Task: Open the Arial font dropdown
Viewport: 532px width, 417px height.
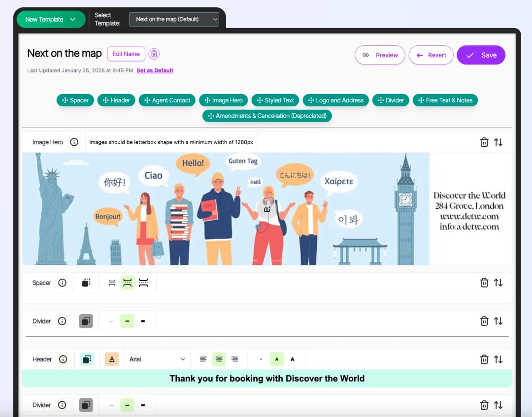Action: [x=157, y=359]
